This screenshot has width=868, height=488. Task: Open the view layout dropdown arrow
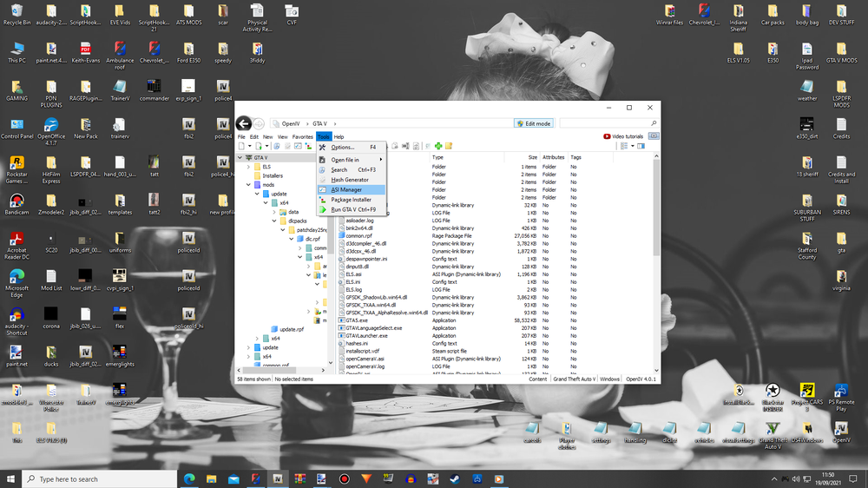click(633, 147)
